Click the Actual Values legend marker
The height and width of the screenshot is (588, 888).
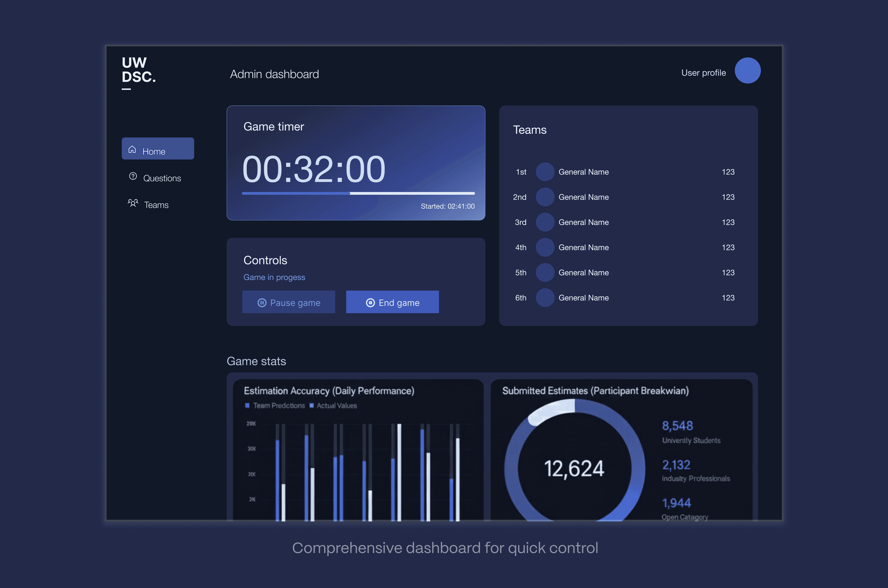pos(311,405)
